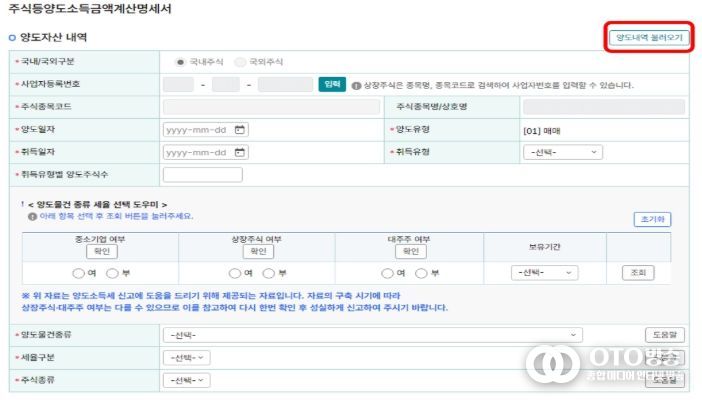Select the 국내주식 radio button
The width and height of the screenshot is (702, 400).
click(180, 62)
